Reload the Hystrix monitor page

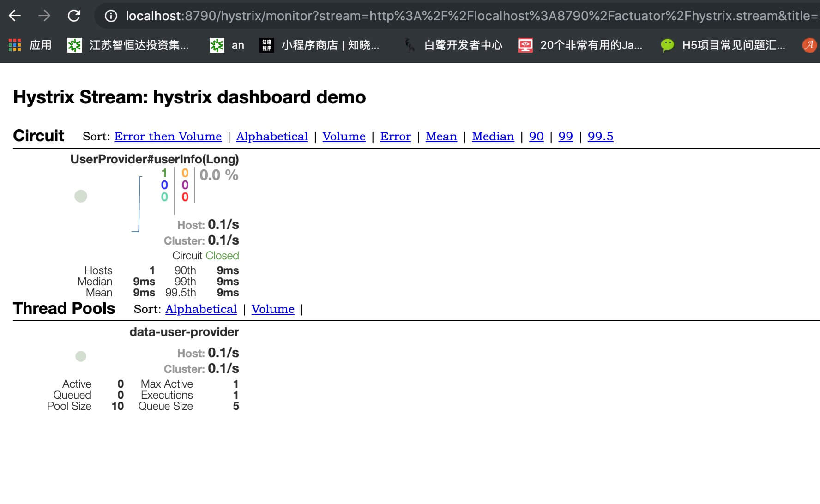pos(74,16)
